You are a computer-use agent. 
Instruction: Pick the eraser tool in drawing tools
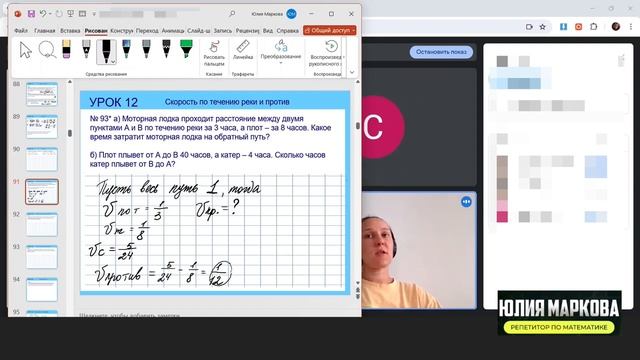(66, 49)
